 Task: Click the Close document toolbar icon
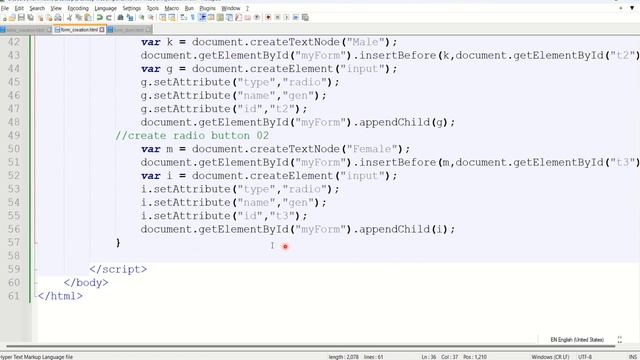(x=40, y=18)
